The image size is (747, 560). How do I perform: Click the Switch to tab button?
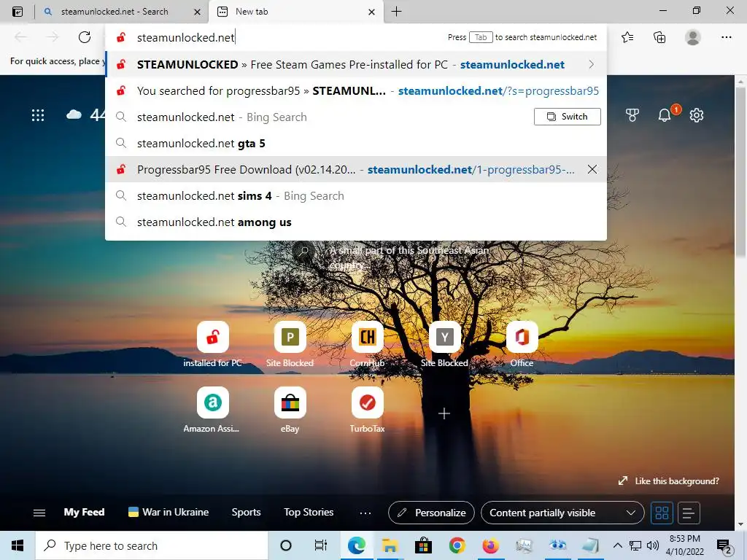tap(567, 117)
